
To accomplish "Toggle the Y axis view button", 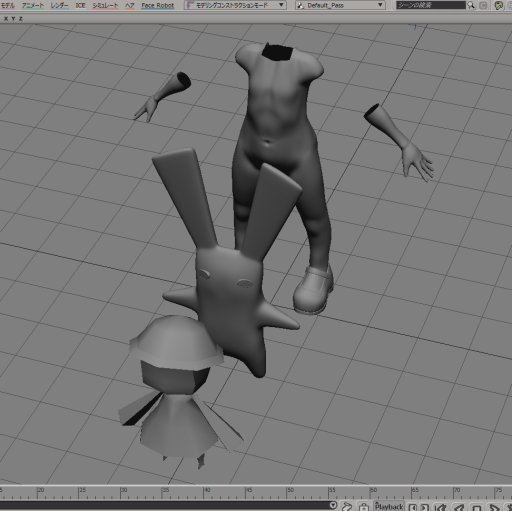I will [x=13, y=19].
